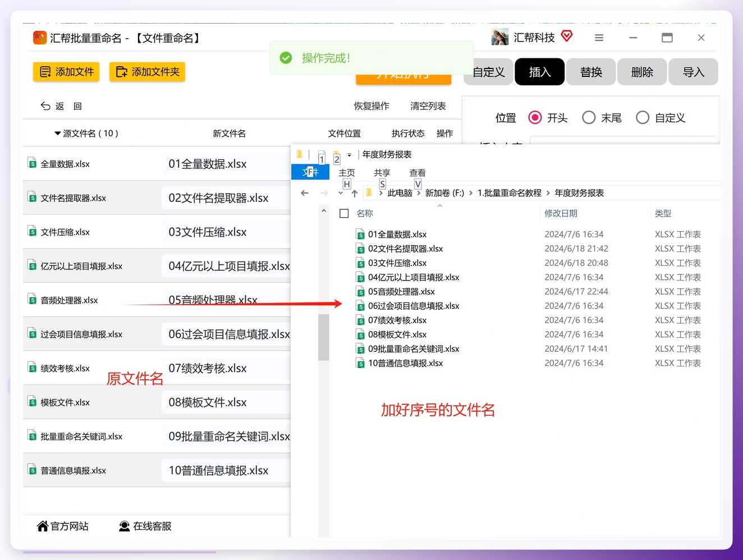The height and width of the screenshot is (560, 743).
Task: Open the Explorer 查看 ribbon tab
Action: [x=418, y=173]
